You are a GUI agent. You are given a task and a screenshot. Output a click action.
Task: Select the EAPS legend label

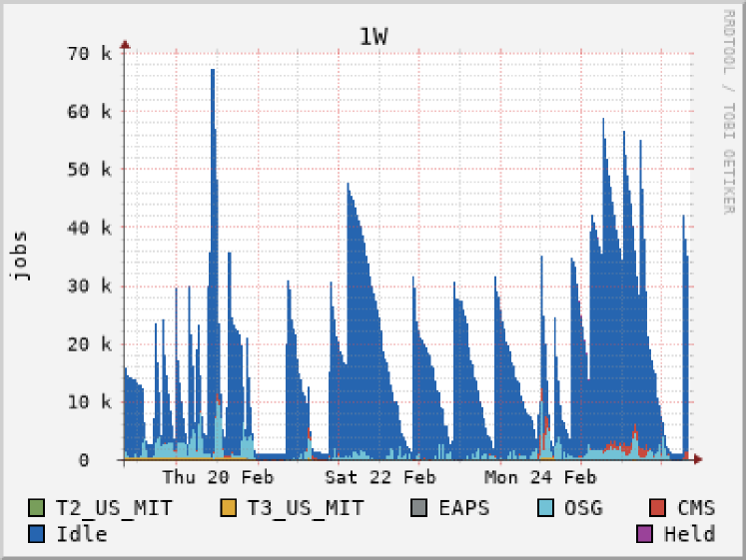pos(463,508)
